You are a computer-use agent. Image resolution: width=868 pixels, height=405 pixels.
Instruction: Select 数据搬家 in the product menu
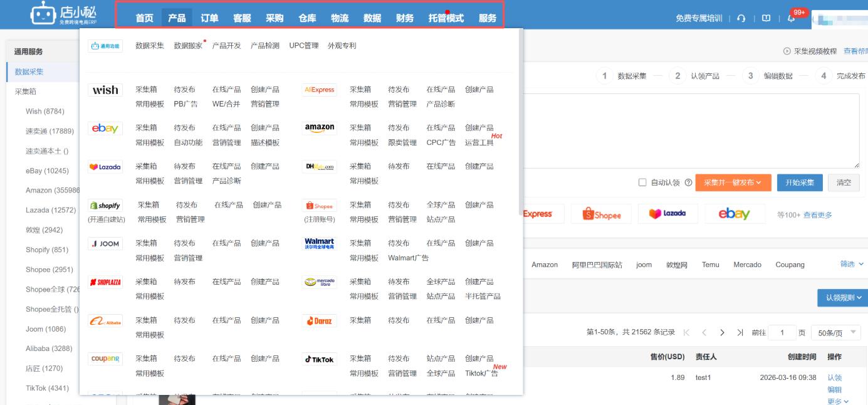(x=188, y=46)
